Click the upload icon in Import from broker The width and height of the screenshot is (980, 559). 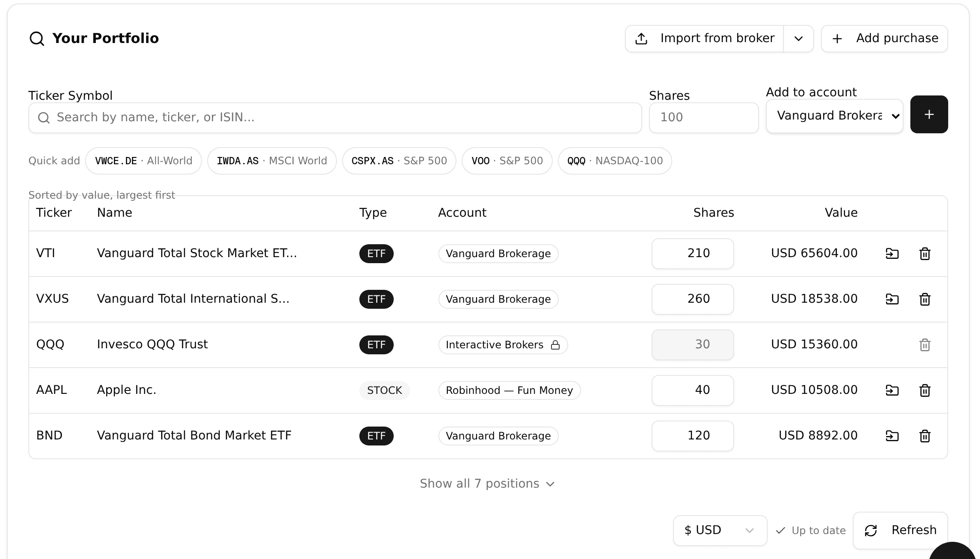click(x=641, y=39)
